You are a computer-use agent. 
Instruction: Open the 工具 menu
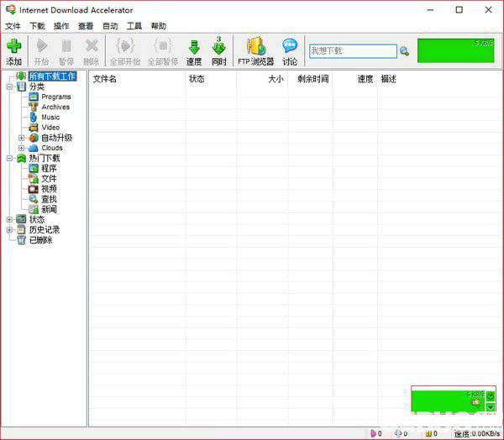point(134,26)
